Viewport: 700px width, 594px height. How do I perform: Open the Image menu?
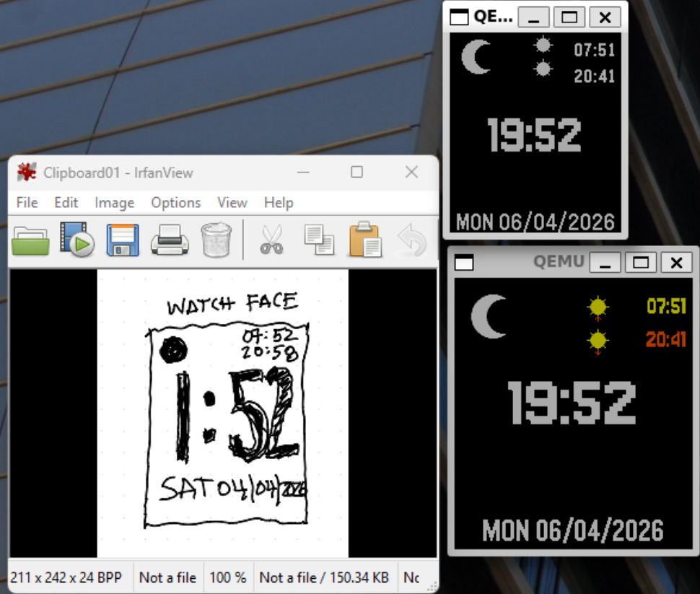click(114, 203)
